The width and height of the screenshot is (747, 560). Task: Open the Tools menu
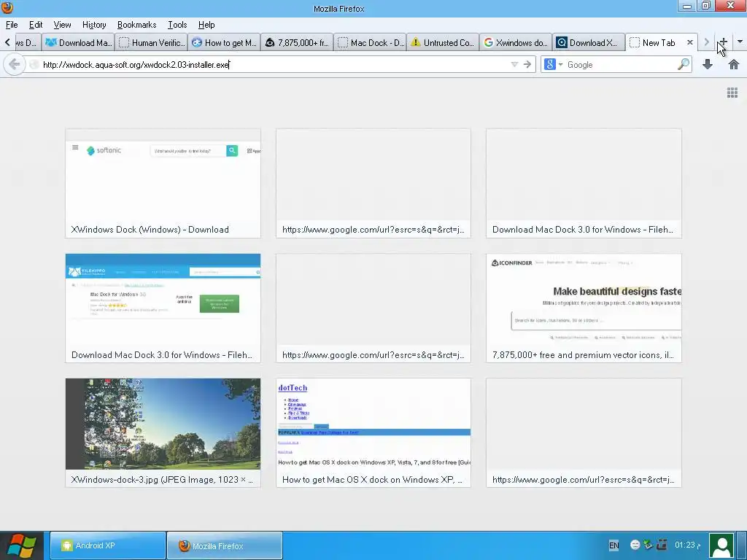tap(177, 25)
